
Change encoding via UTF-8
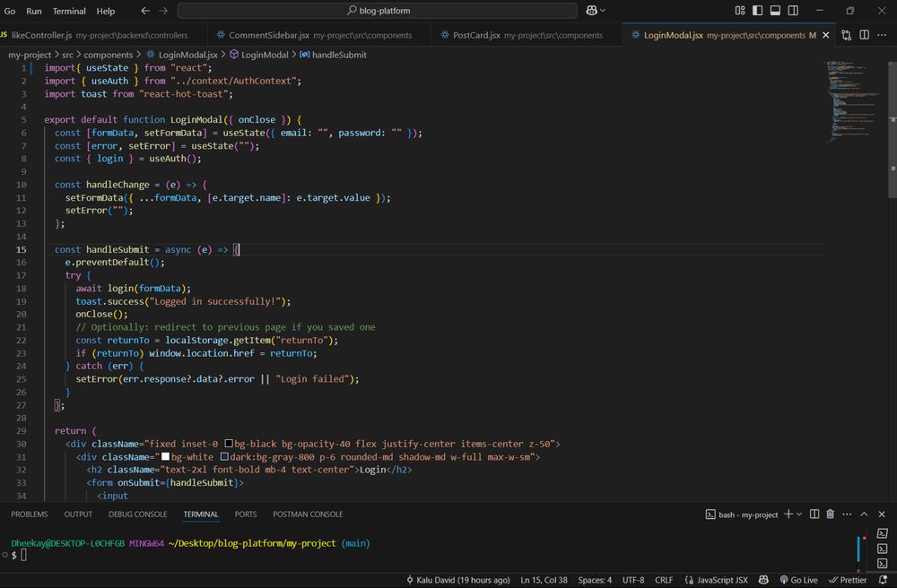coord(633,580)
